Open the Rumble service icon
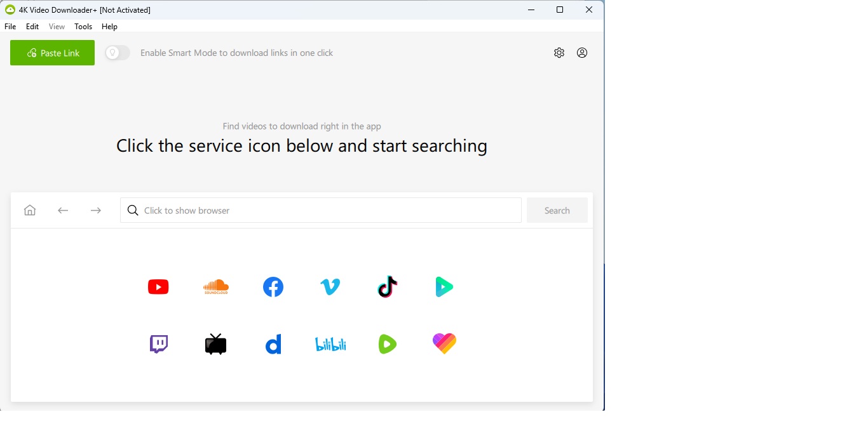The image size is (868, 445). pyautogui.click(x=388, y=344)
